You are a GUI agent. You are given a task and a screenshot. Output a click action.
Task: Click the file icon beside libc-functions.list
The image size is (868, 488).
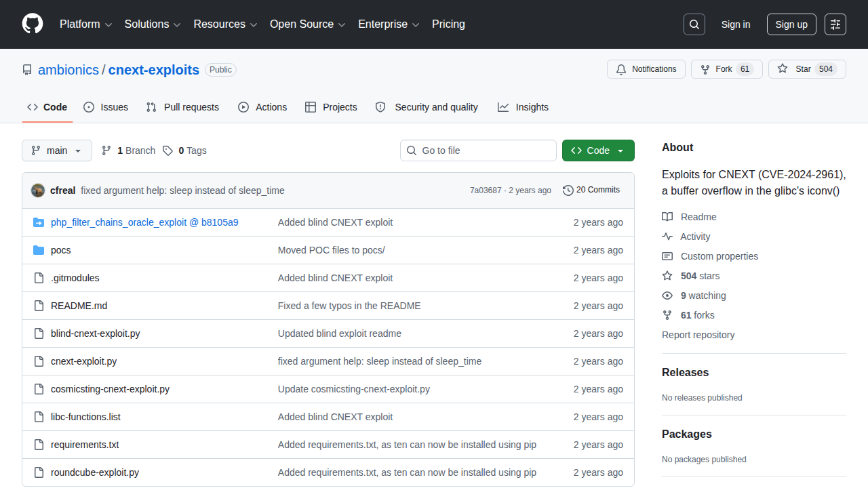(x=39, y=417)
